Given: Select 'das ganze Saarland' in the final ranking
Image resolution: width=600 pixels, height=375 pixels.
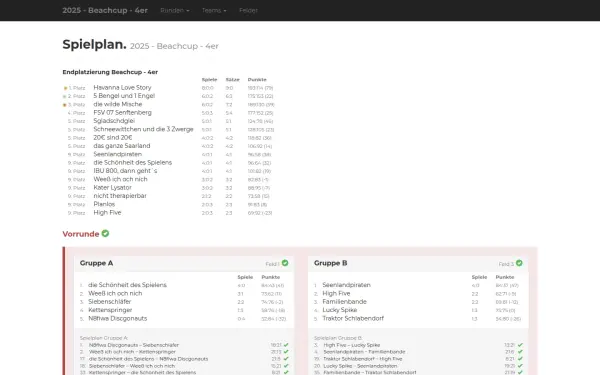Looking at the screenshot, I should click(x=122, y=146).
